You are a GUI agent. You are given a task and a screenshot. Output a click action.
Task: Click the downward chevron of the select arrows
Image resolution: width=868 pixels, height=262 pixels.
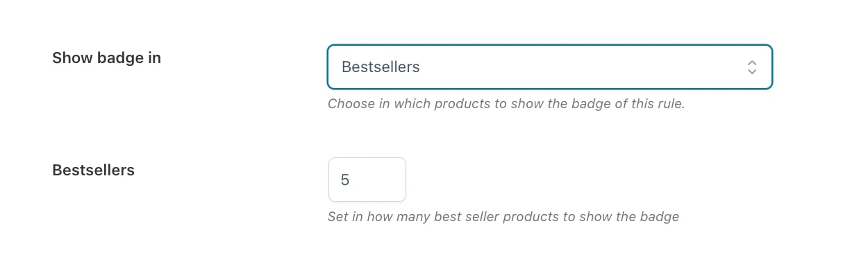751,72
